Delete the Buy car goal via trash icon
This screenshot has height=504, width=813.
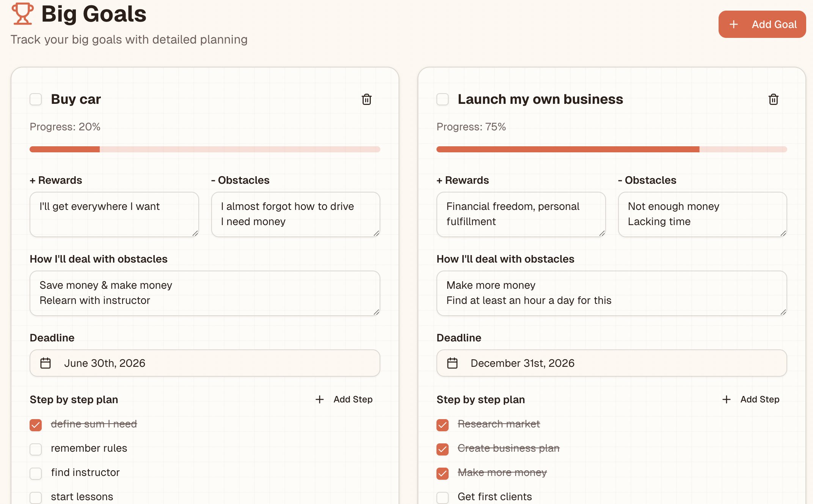click(x=366, y=99)
